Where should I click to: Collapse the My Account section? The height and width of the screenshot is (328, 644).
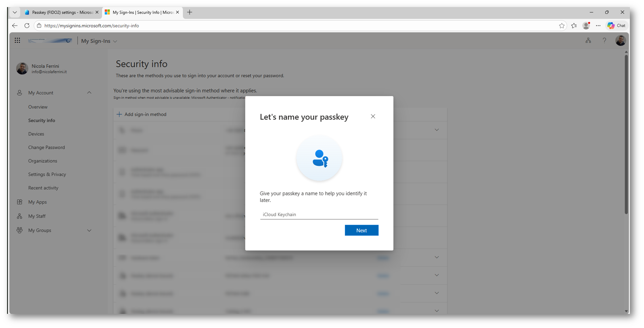point(89,93)
